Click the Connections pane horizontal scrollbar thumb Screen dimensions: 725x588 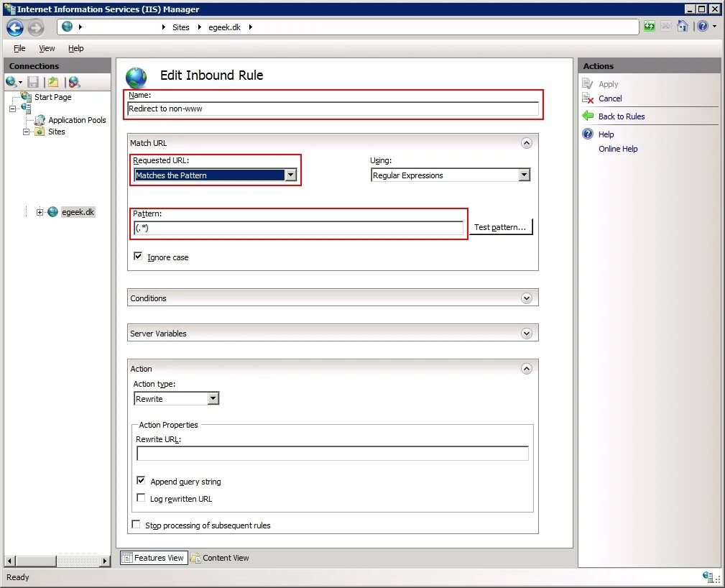click(x=36, y=561)
